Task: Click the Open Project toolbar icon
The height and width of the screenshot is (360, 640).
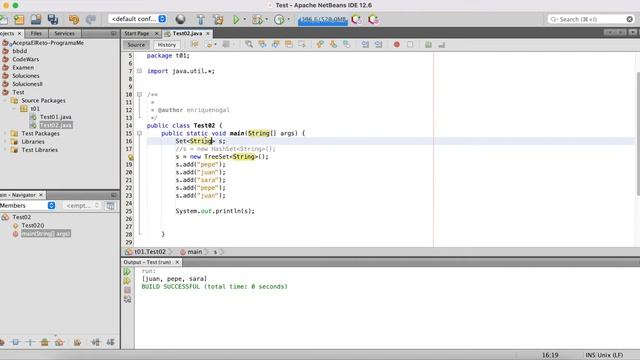Action: [x=36, y=19]
